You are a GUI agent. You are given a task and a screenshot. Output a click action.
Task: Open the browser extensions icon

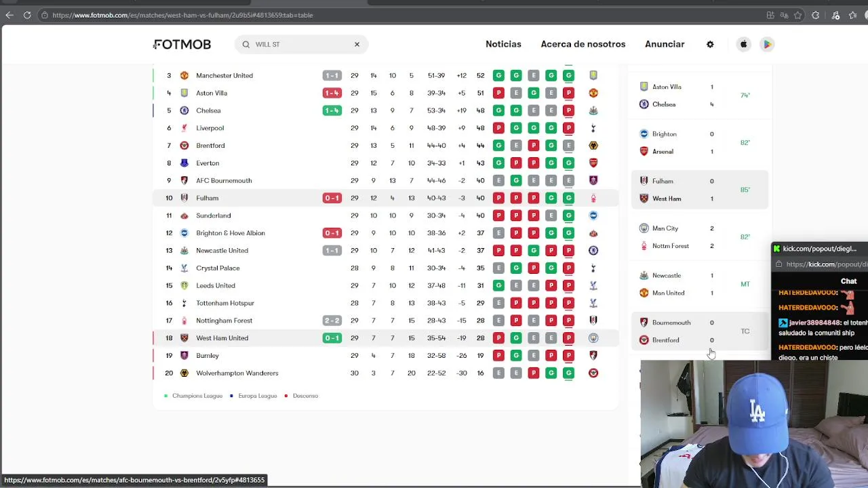pyautogui.click(x=816, y=15)
